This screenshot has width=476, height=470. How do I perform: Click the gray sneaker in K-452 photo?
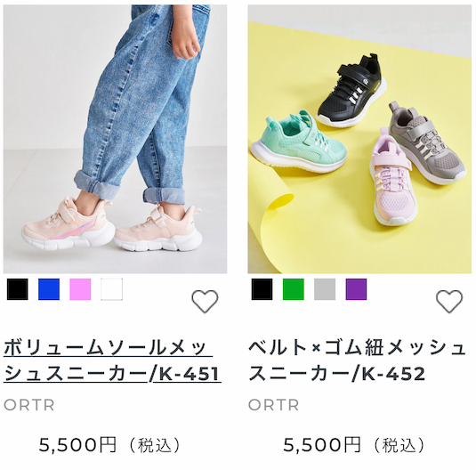pyautogui.click(x=427, y=143)
